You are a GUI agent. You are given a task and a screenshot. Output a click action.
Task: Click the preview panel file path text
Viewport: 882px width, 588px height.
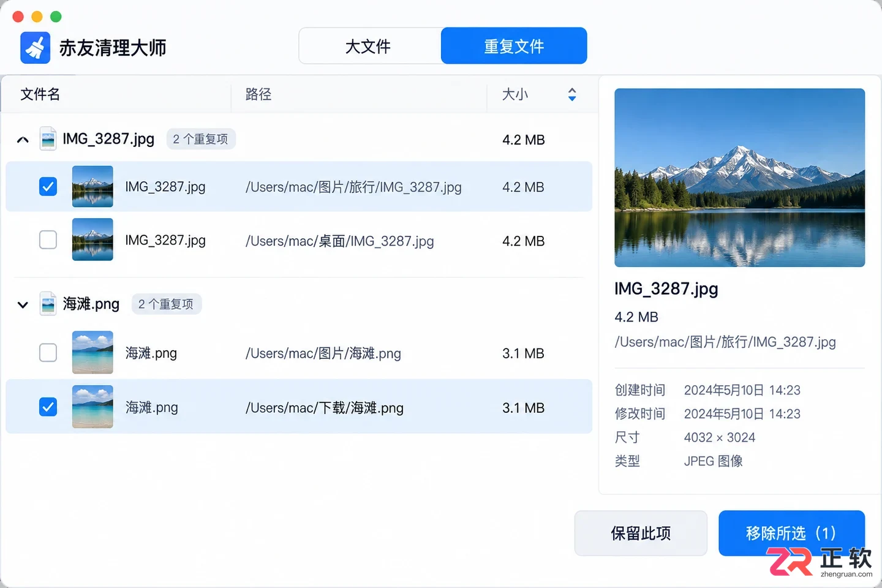725,342
